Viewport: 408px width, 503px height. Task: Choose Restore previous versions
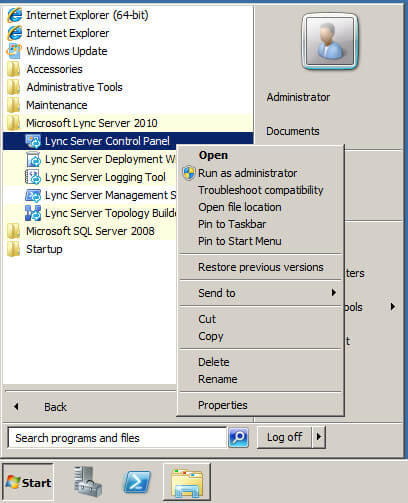tap(261, 267)
